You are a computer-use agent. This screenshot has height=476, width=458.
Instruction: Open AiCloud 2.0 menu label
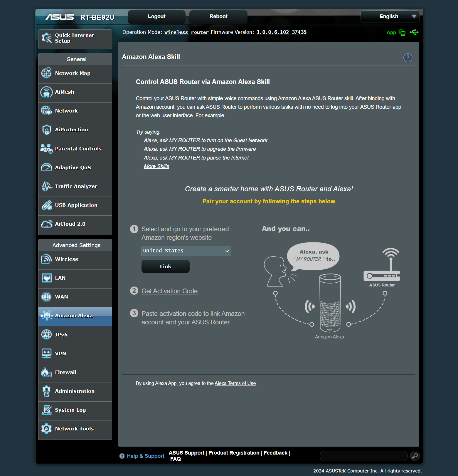pos(70,224)
